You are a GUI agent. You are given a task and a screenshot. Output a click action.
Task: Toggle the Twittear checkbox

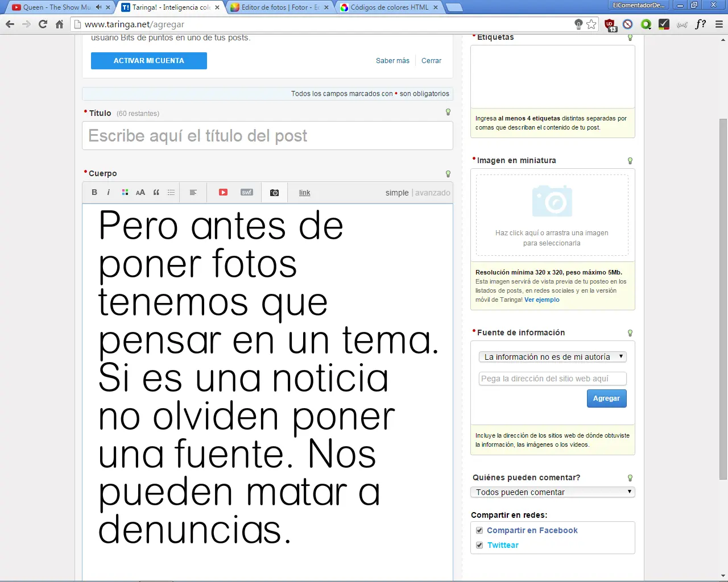pyautogui.click(x=479, y=545)
